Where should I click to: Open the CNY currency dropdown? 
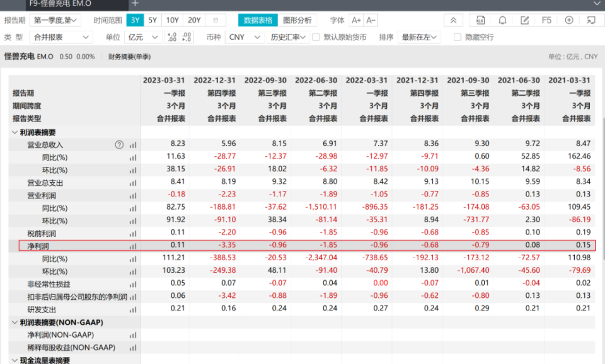point(245,37)
